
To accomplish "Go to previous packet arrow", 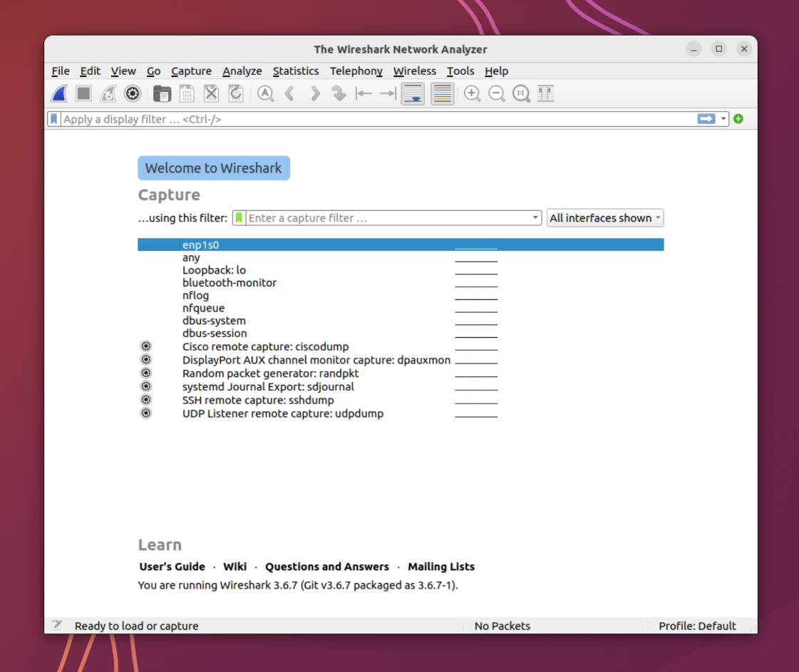I will 290,94.
